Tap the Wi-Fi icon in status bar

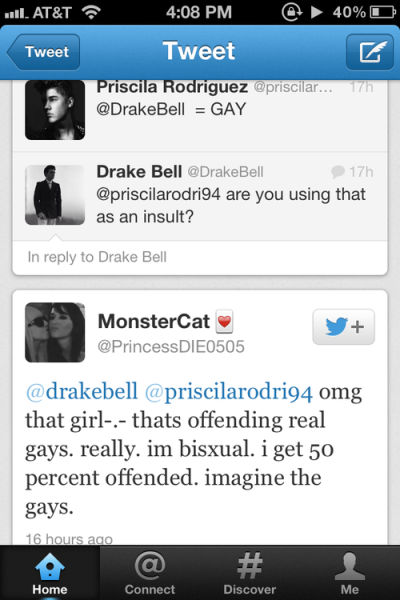(x=91, y=12)
